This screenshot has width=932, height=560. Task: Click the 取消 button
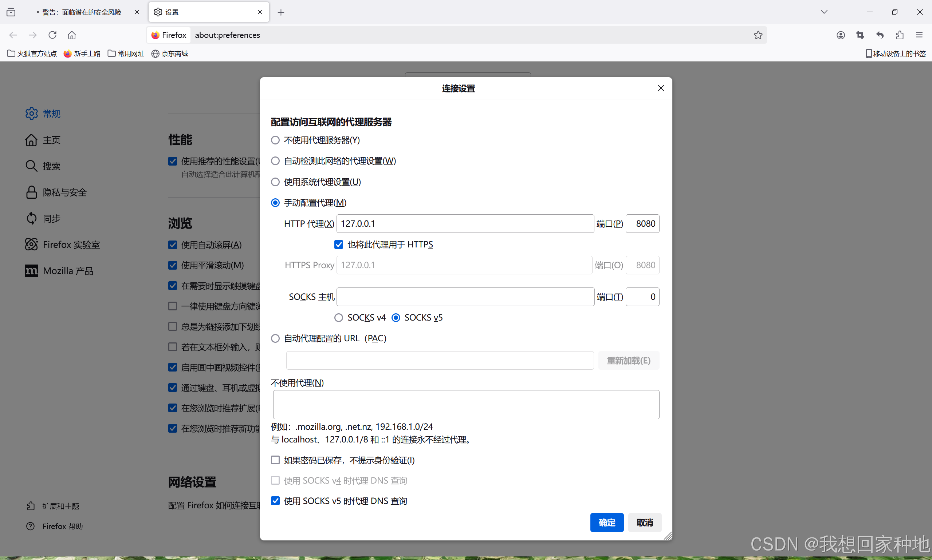click(x=644, y=523)
